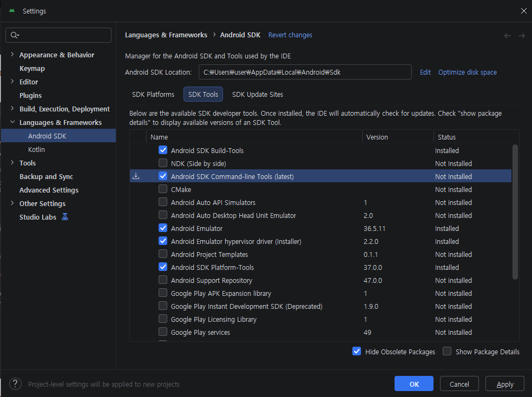Uncheck Android Emulator hypervisor driver

[163, 241]
